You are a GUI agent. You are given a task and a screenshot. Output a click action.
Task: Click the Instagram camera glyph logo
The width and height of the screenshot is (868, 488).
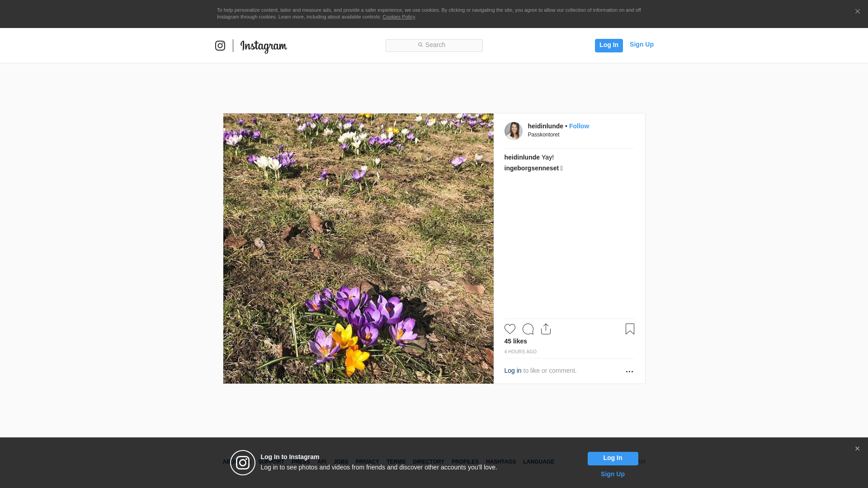click(x=220, y=46)
